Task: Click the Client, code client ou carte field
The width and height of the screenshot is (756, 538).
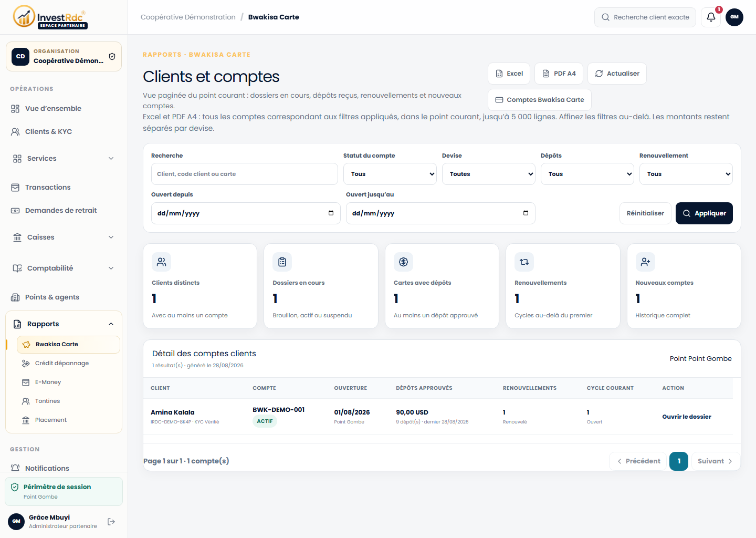Action: [245, 174]
